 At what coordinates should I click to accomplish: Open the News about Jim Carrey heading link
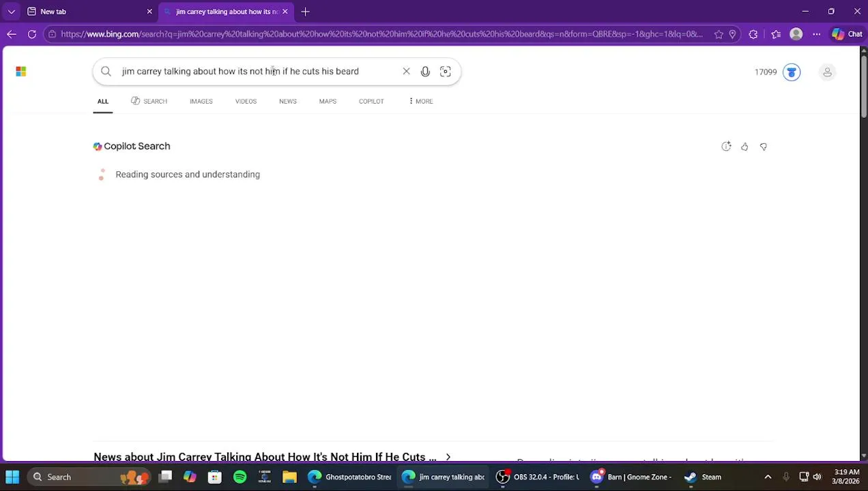coord(265,456)
